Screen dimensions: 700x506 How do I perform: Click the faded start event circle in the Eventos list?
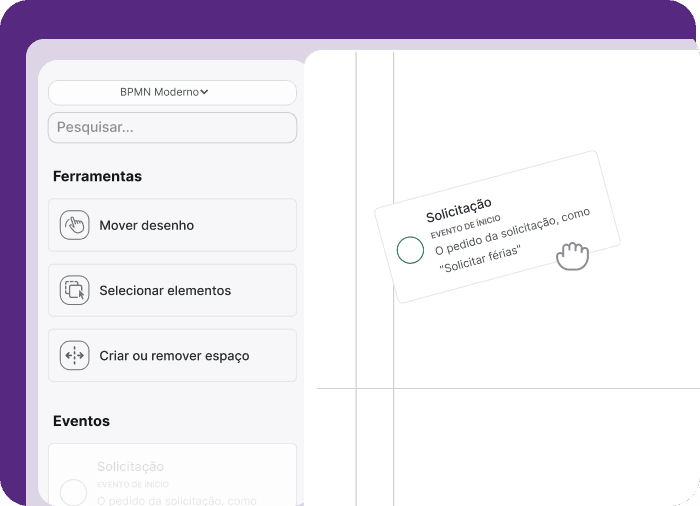pyautogui.click(x=73, y=492)
